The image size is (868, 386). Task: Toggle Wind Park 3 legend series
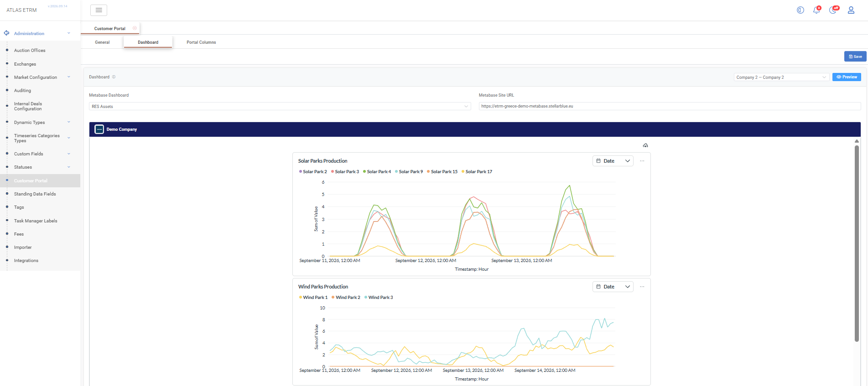point(379,298)
